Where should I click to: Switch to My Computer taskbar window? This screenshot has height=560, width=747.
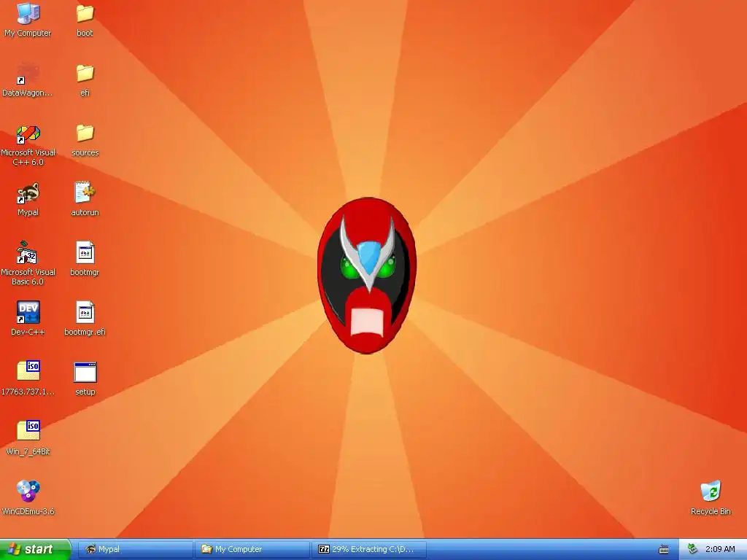coord(252,550)
